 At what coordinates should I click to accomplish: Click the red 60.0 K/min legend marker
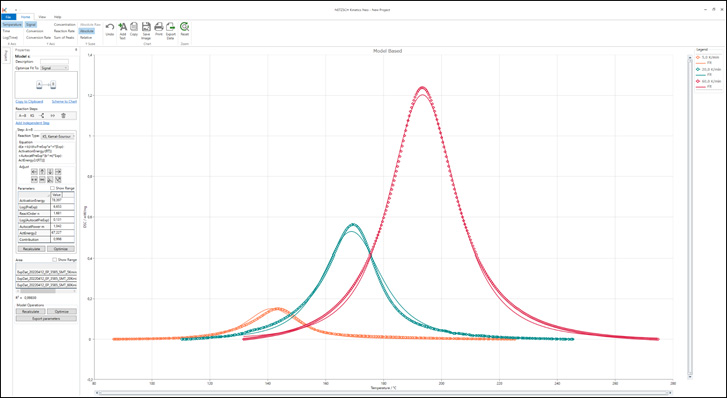[x=698, y=81]
